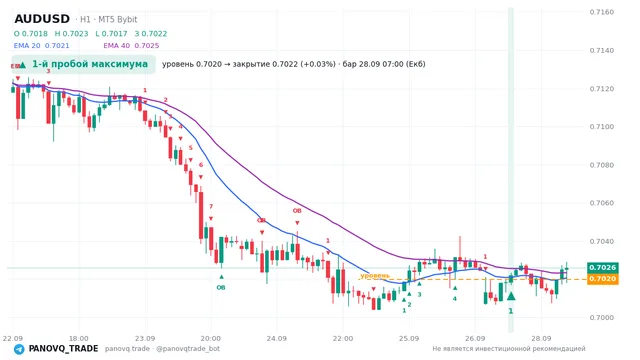
Task: Click the 23.09 date axis label
Action: click(145, 338)
